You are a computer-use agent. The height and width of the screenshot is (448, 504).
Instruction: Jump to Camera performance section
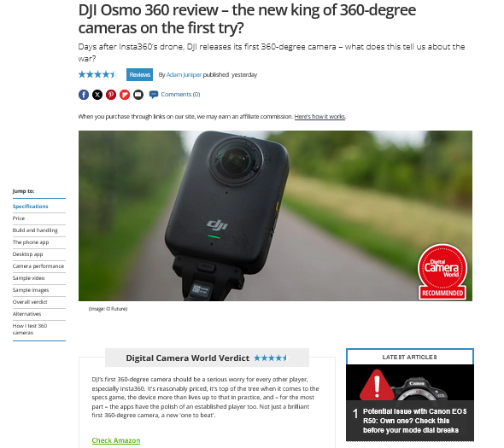click(x=38, y=266)
